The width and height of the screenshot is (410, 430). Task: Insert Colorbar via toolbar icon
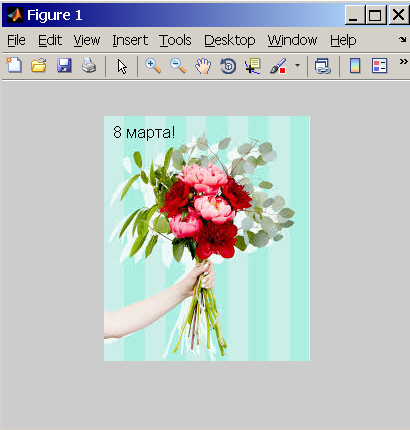coord(355,65)
